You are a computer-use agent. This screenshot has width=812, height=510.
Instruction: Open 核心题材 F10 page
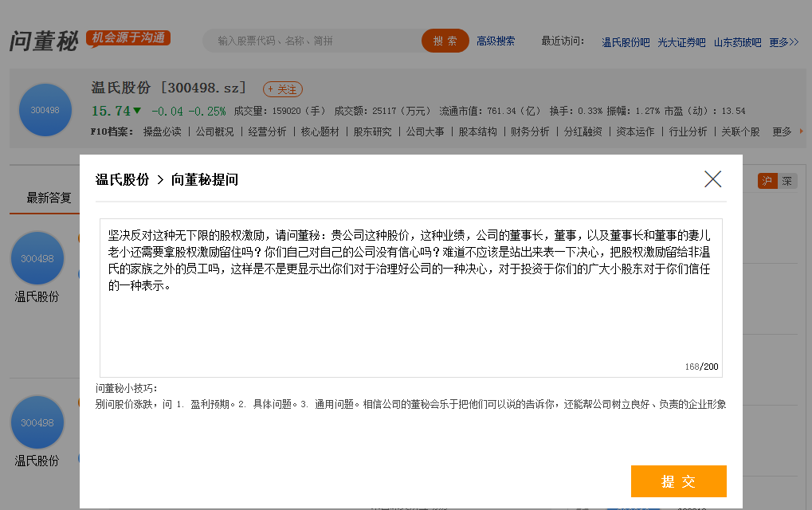point(320,131)
